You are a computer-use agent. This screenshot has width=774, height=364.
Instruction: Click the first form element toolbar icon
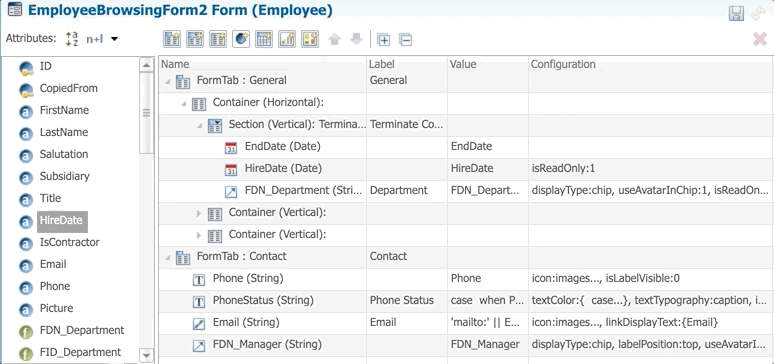coord(171,40)
